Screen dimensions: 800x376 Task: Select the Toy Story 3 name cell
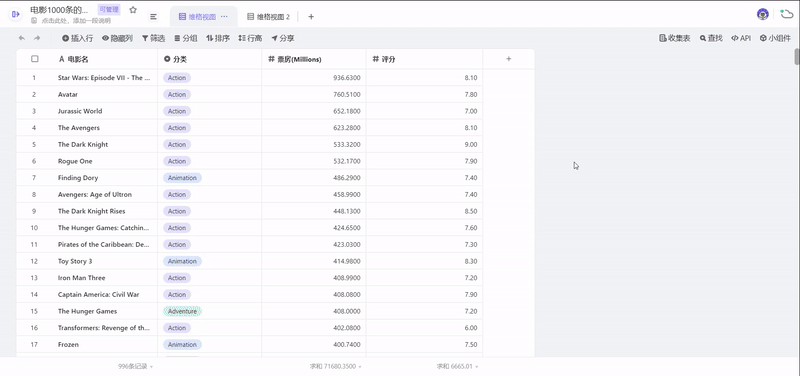105,261
